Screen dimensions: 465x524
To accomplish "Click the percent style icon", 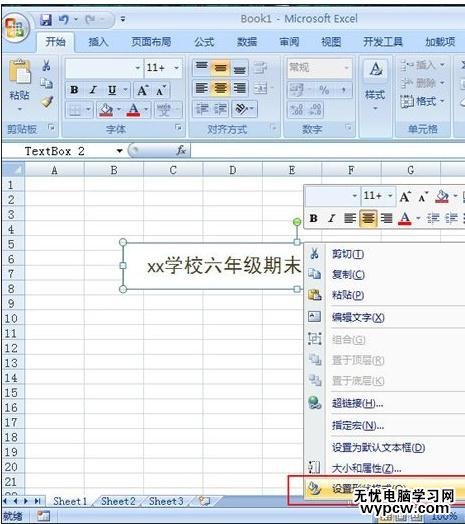I will click(x=324, y=90).
